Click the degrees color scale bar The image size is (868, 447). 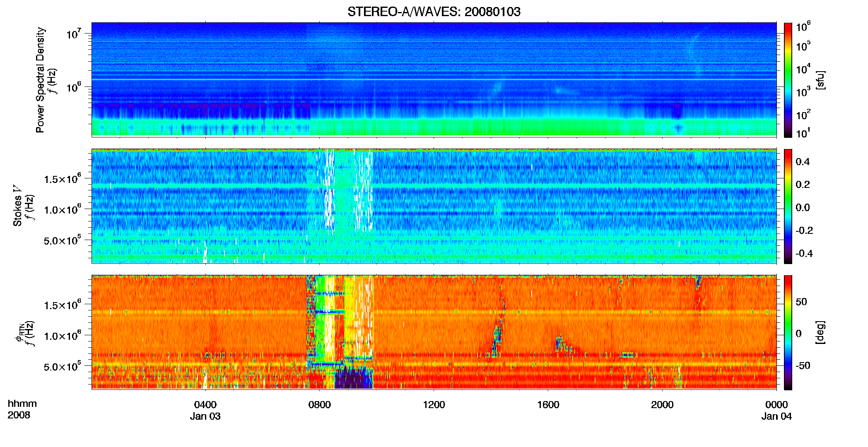(x=788, y=332)
